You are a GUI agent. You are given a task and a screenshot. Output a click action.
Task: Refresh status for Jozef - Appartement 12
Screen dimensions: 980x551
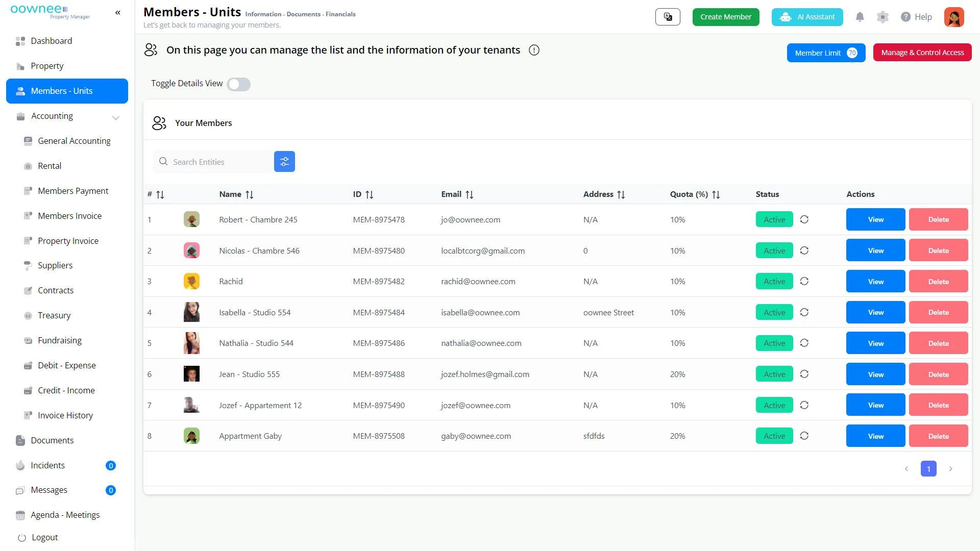(804, 405)
